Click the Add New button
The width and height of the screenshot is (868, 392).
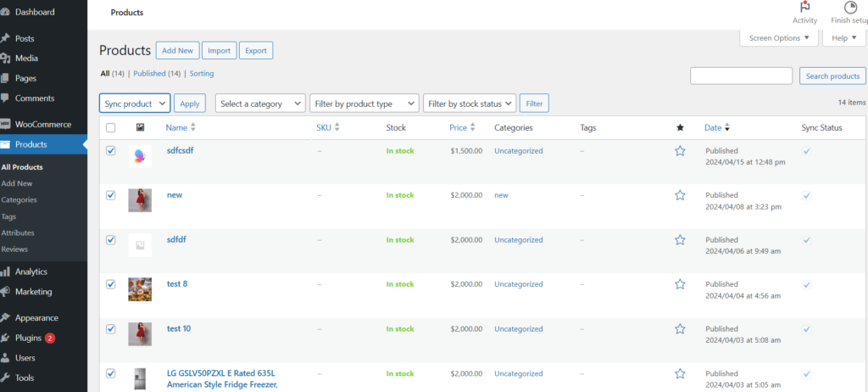[178, 51]
